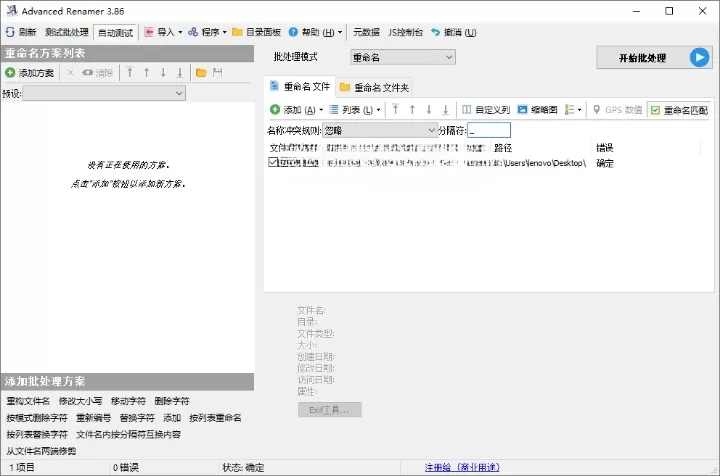Viewport: 720px width, 476px height.
Task: Click the 0 错误 status bar entry
Action: click(x=125, y=467)
